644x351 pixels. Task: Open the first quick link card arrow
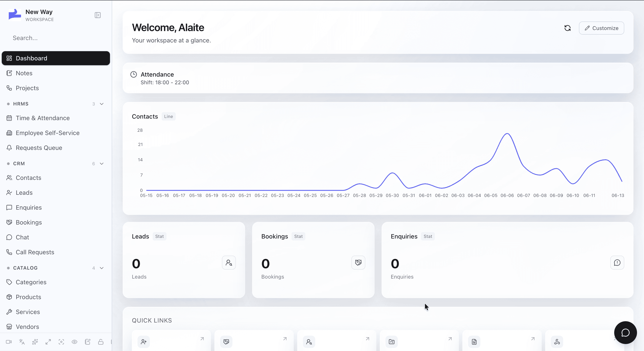(x=202, y=339)
